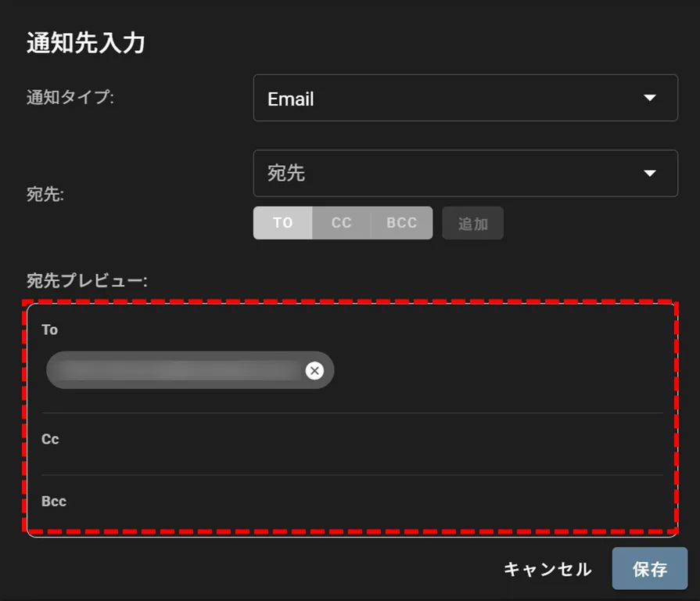The image size is (700, 601).
Task: Remove the email chip with the X icon
Action: (x=314, y=371)
